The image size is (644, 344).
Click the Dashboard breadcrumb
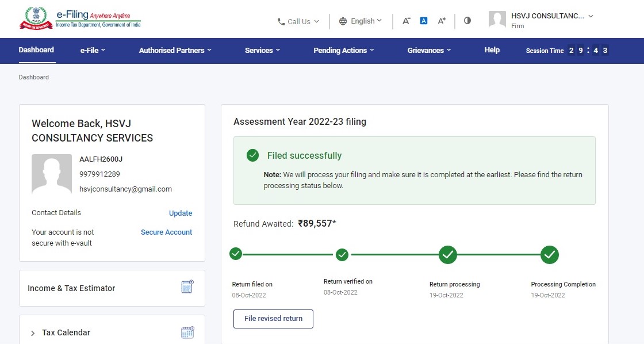click(34, 77)
